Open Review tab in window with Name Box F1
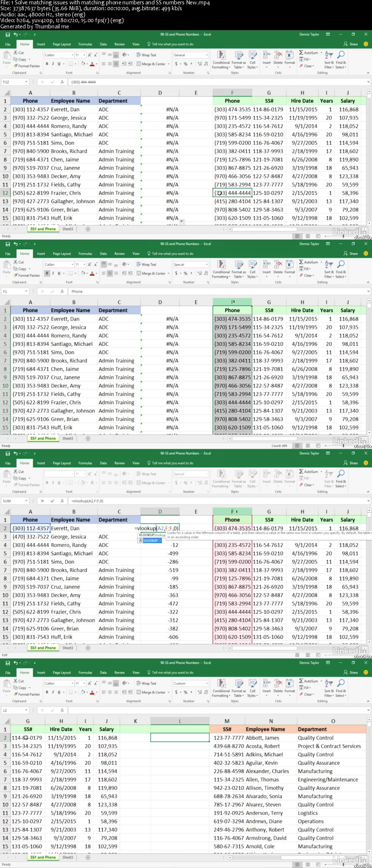 coord(120,253)
